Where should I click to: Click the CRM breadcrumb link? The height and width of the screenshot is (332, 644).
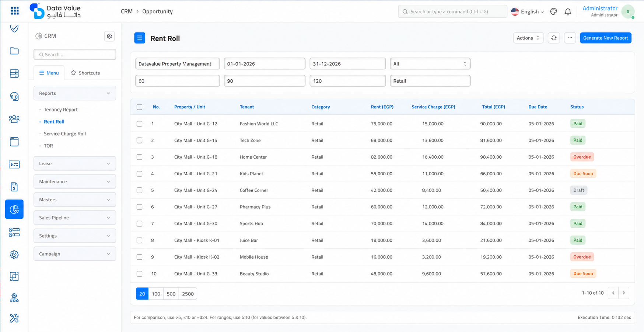coord(127,11)
